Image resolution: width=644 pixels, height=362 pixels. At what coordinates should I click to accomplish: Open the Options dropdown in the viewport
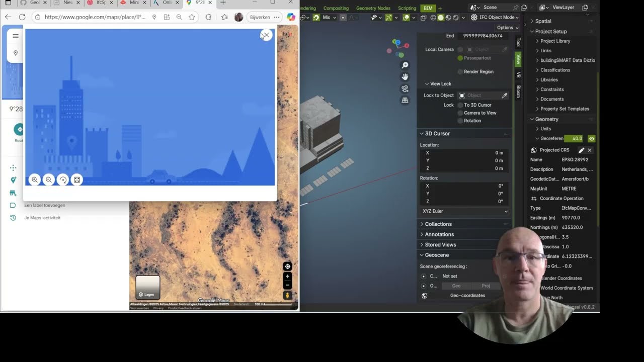[507, 28]
